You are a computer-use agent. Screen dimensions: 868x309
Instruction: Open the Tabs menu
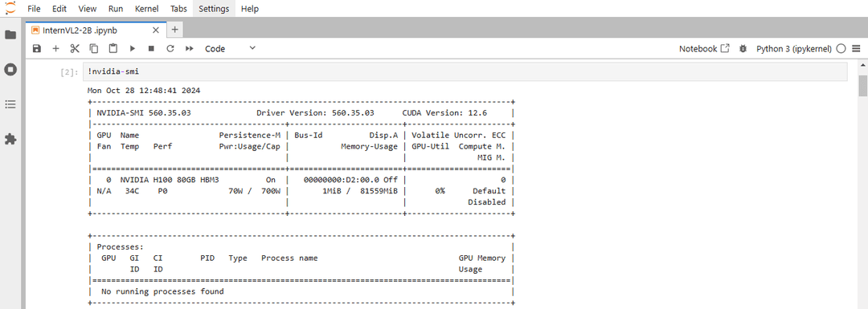click(179, 9)
